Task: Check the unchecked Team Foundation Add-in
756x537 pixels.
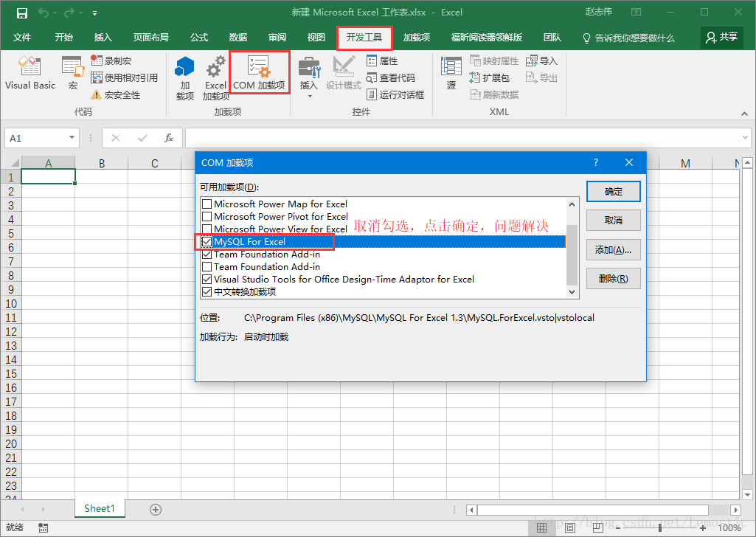Action: point(207,266)
